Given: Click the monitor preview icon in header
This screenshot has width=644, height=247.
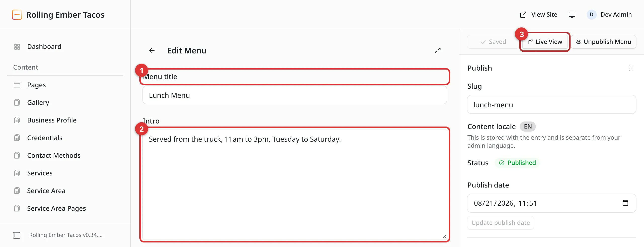Looking at the screenshot, I should coord(572,15).
